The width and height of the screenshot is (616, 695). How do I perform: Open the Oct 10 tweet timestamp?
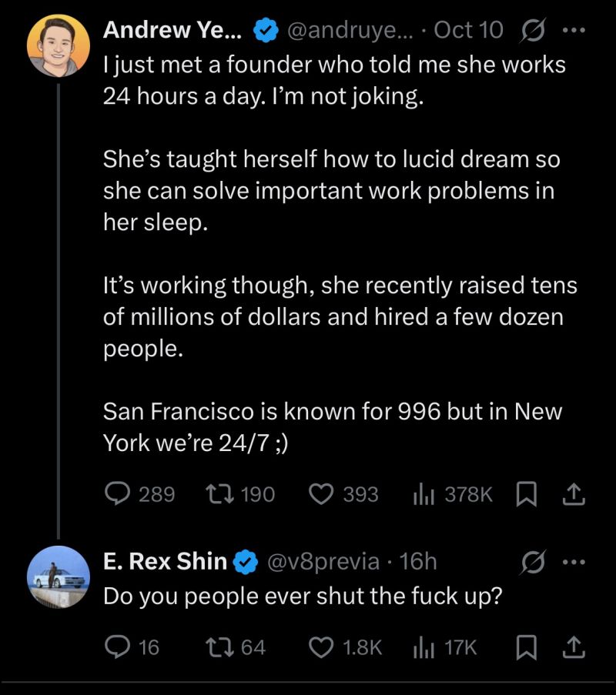[x=468, y=31]
